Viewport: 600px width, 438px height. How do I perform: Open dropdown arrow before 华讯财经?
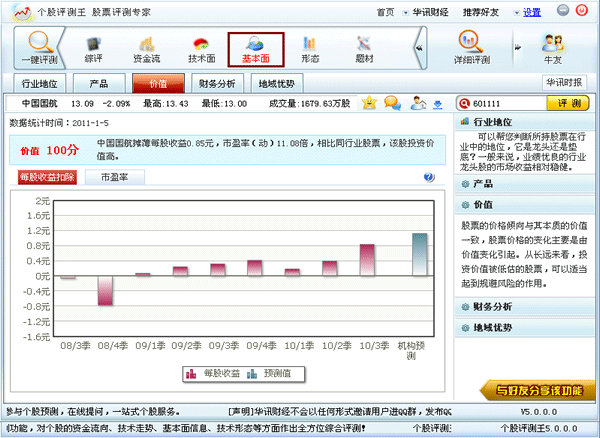[x=406, y=13]
